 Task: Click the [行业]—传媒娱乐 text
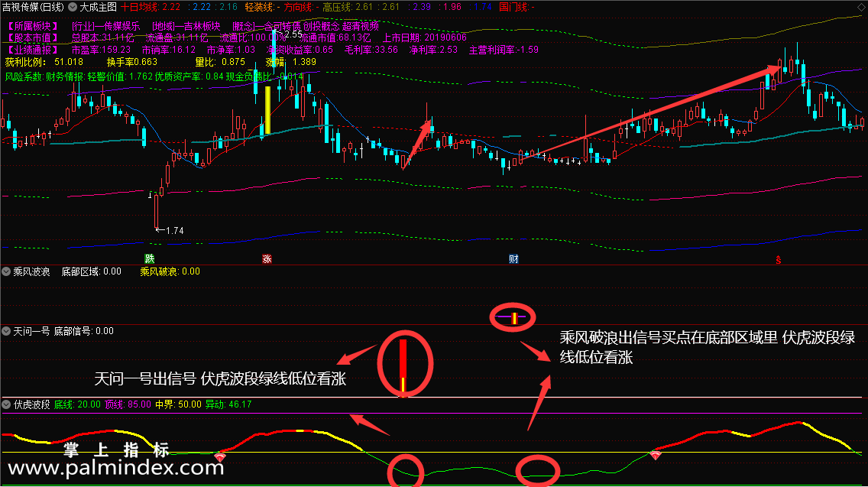point(105,26)
